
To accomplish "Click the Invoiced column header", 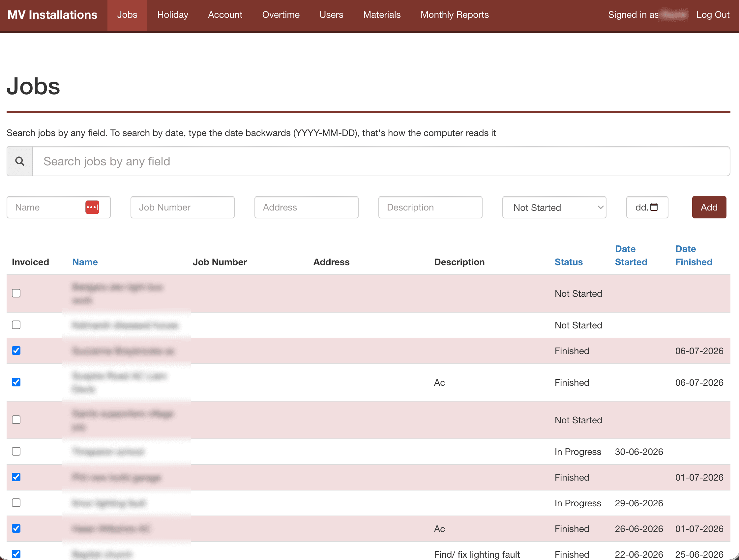I will 30,262.
